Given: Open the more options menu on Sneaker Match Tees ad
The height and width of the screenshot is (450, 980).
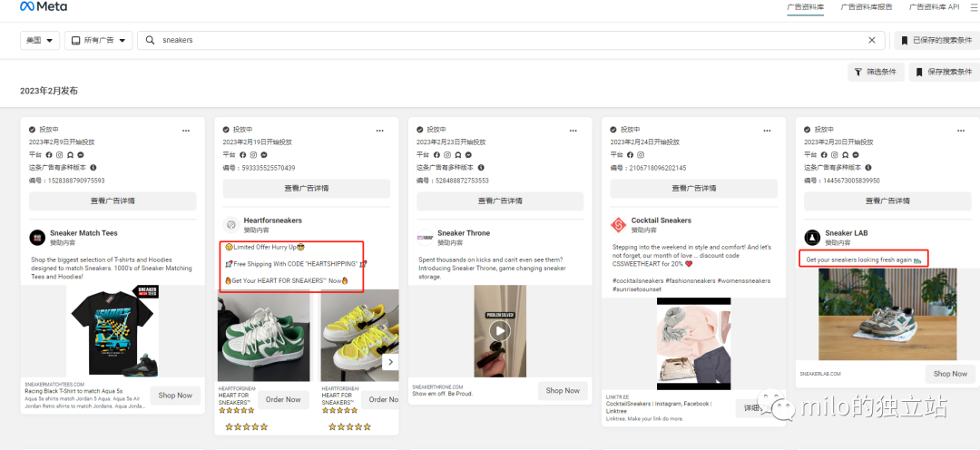Looking at the screenshot, I should tap(186, 131).
